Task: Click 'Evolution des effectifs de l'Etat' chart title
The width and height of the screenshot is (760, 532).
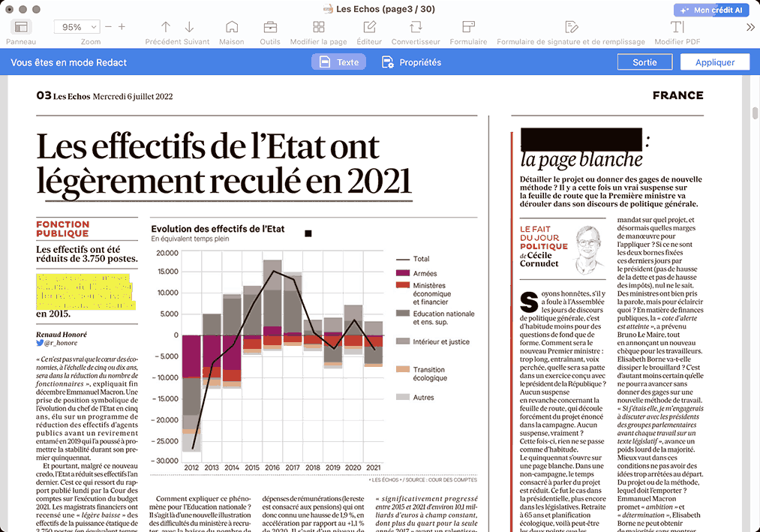Action: point(218,229)
